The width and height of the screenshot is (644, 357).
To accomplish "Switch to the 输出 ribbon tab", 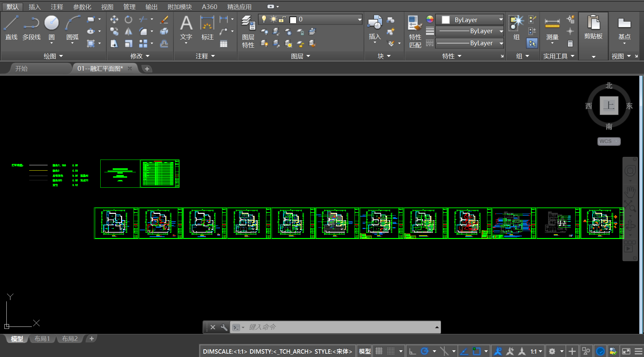I will tap(151, 7).
